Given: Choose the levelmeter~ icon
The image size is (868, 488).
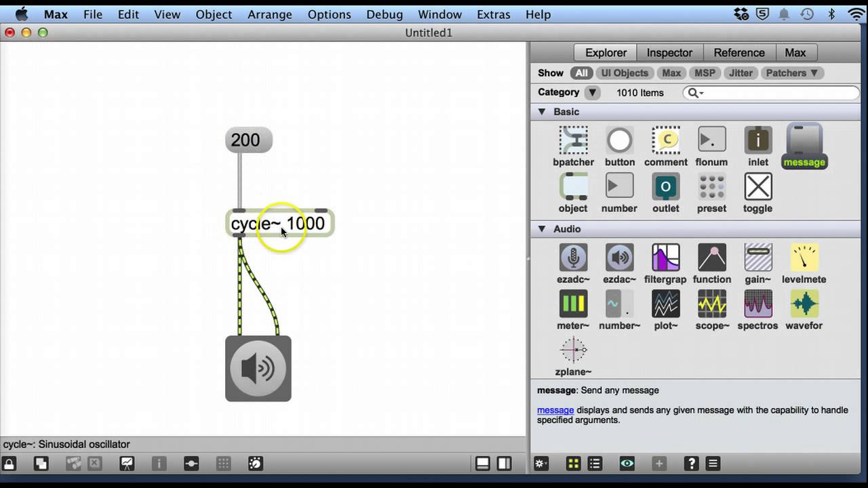Looking at the screenshot, I should pyautogui.click(x=804, y=258).
